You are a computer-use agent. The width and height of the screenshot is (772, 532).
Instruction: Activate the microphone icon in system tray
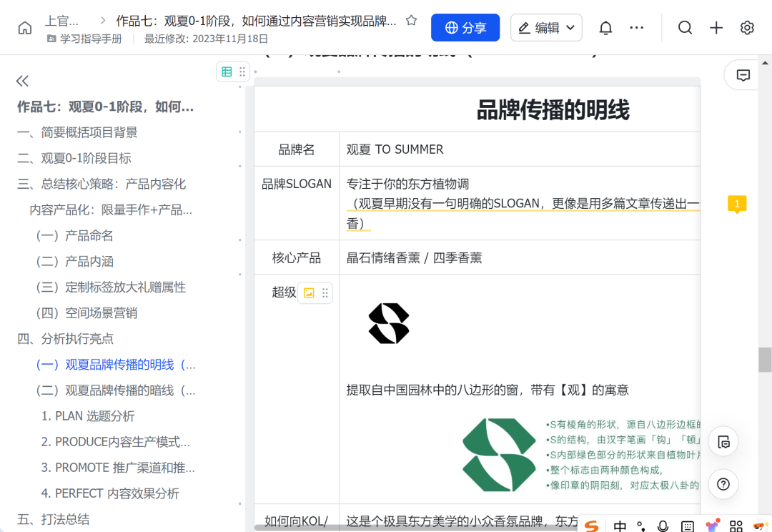pyautogui.click(x=662, y=525)
